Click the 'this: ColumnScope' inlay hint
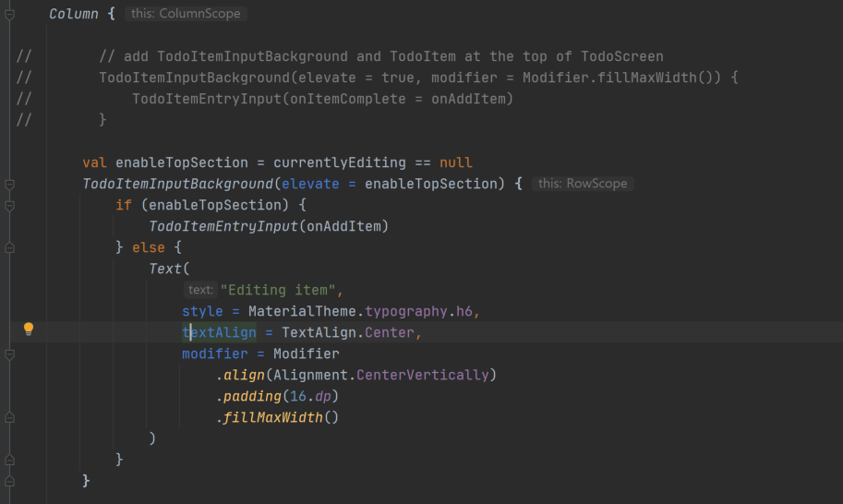The width and height of the screenshot is (843, 504). (x=186, y=14)
